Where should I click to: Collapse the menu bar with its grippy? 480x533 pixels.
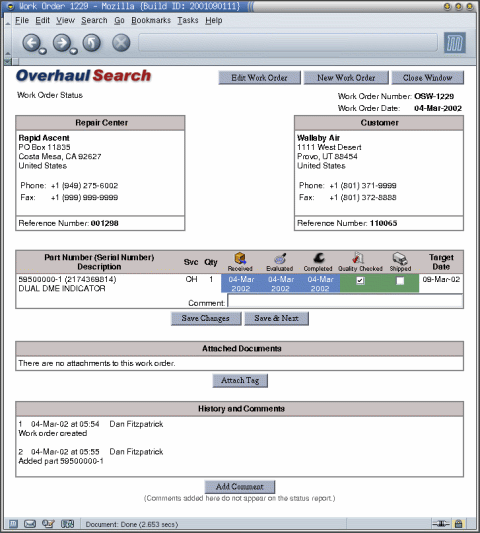(x=7, y=20)
